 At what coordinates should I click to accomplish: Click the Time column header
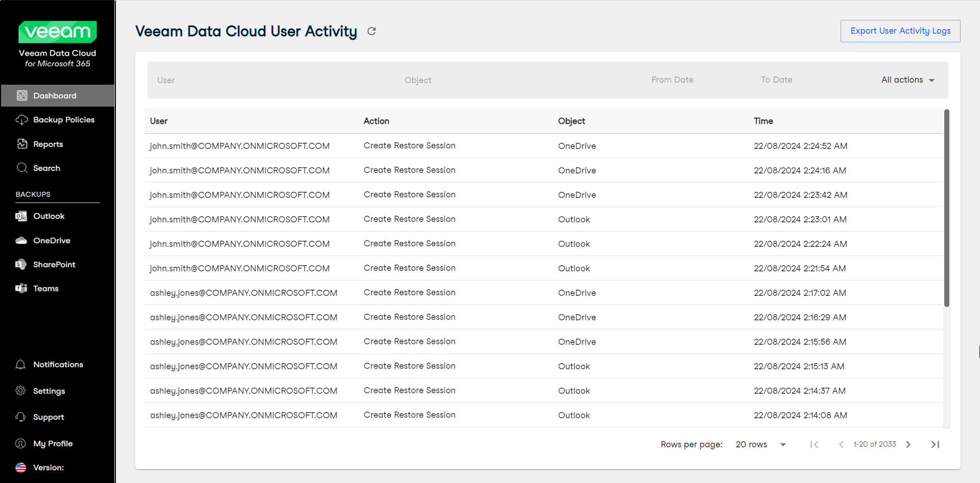[764, 121]
